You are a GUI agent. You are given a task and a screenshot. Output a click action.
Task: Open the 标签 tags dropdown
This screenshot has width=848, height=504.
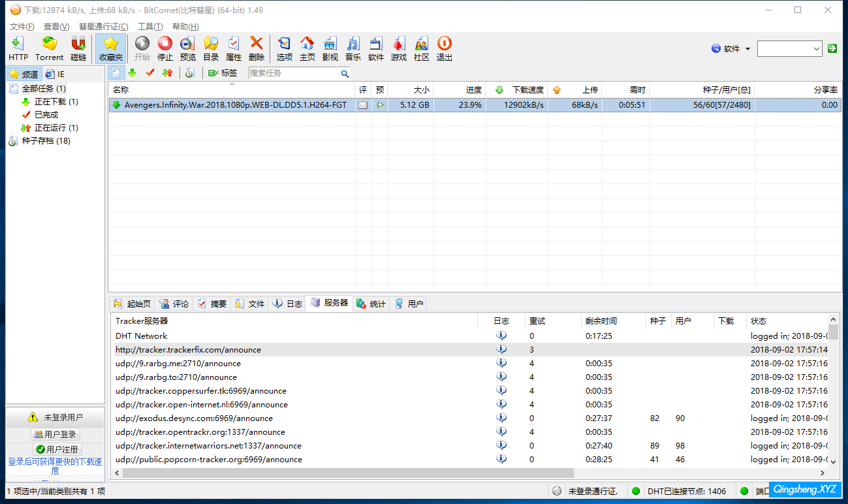tap(223, 73)
